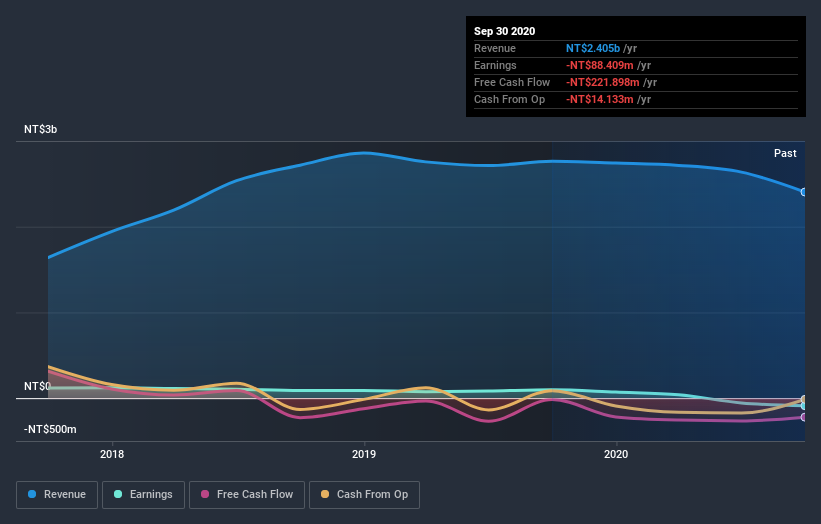Viewport: 821px width, 524px height.
Task: Toggle the Earnings series legend button
Action: pyautogui.click(x=143, y=495)
